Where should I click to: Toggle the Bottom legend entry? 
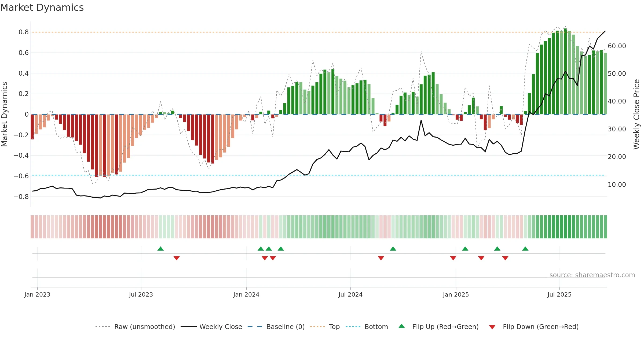[x=367, y=327]
